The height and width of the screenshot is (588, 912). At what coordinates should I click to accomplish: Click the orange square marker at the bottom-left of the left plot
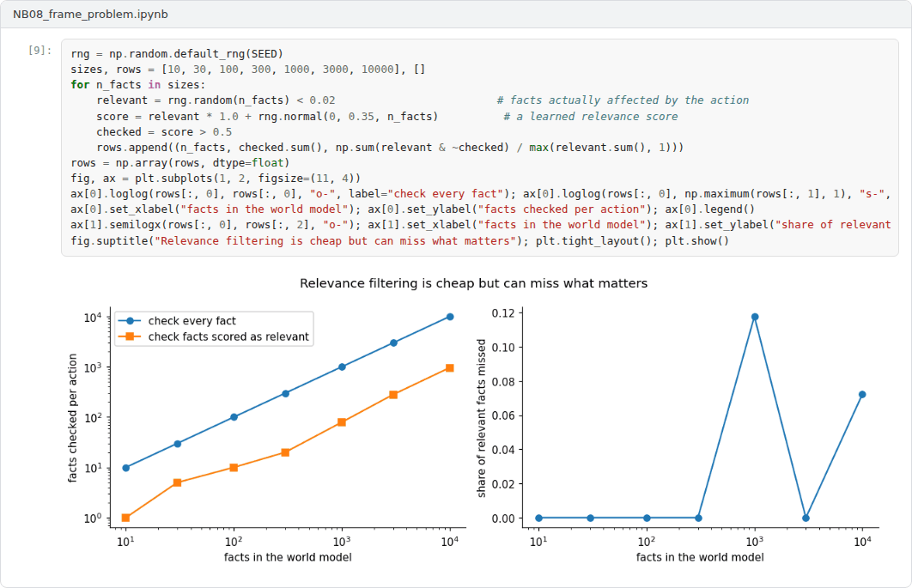click(125, 518)
